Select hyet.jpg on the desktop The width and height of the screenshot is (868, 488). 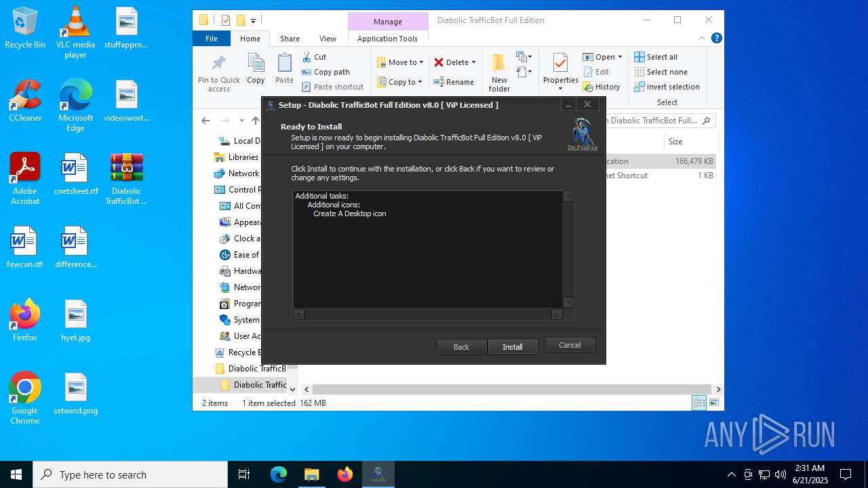[75, 321]
